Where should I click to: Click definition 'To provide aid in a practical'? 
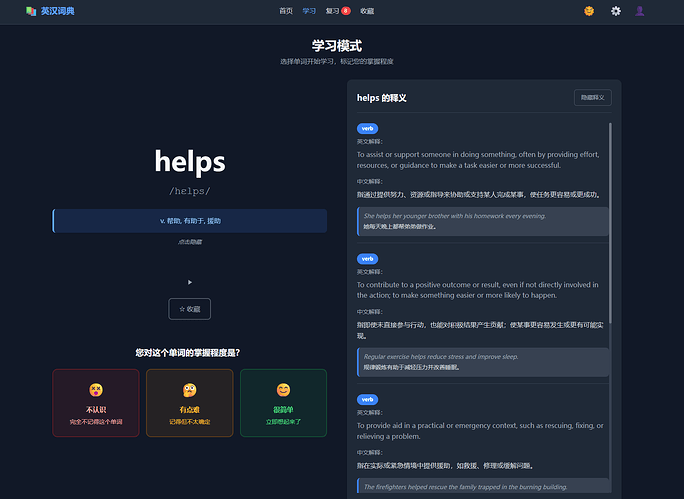click(480, 431)
